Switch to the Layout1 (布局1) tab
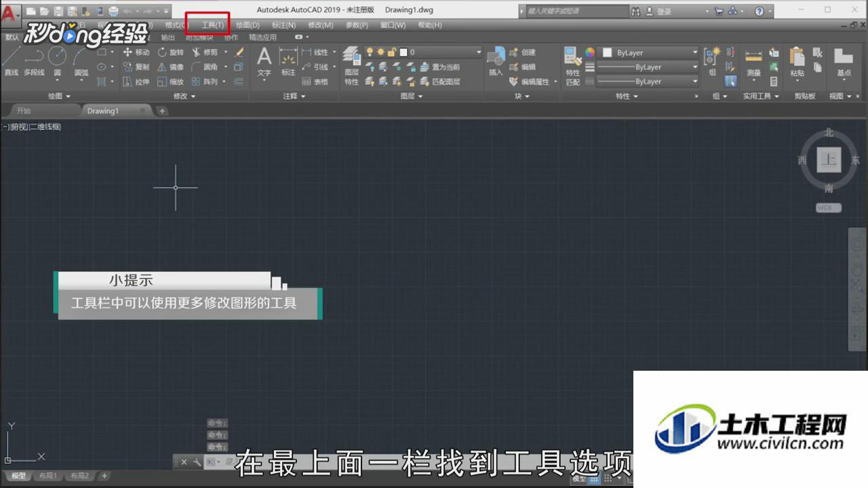Image resolution: width=868 pixels, height=488 pixels. pos(48,476)
